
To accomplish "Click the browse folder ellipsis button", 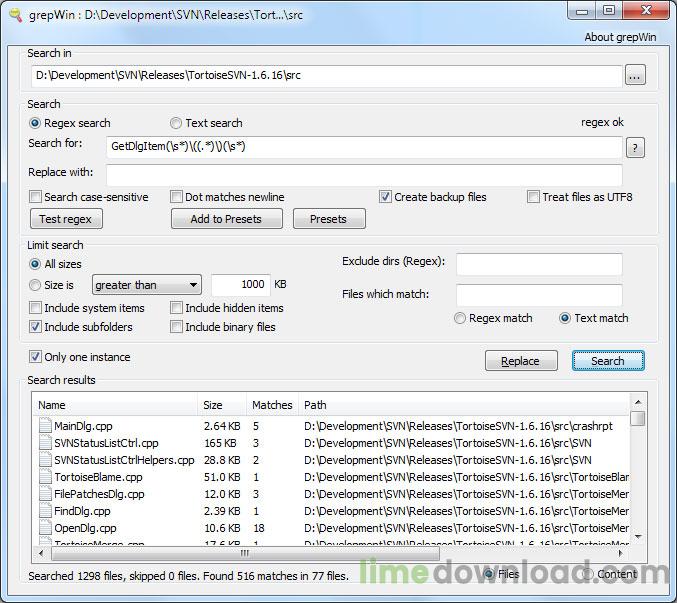I will coord(635,76).
